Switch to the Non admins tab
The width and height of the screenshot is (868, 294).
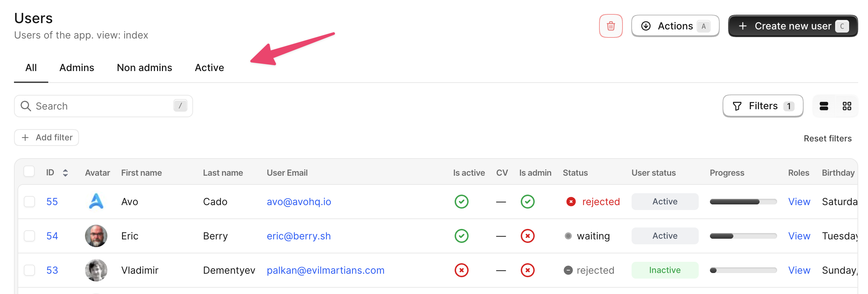pyautogui.click(x=144, y=68)
